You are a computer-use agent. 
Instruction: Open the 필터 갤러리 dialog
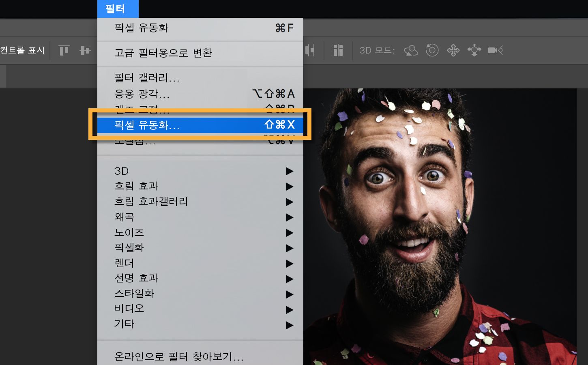[147, 78]
